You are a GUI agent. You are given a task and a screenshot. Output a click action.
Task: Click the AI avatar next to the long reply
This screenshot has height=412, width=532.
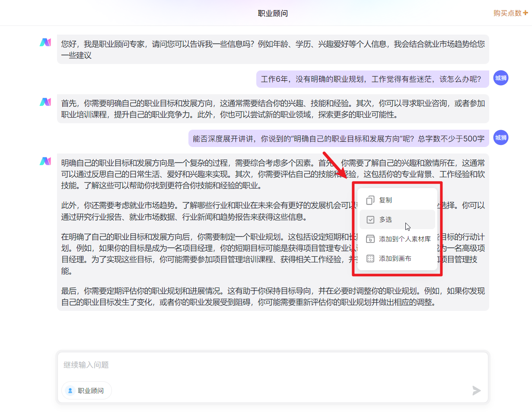[45, 161]
